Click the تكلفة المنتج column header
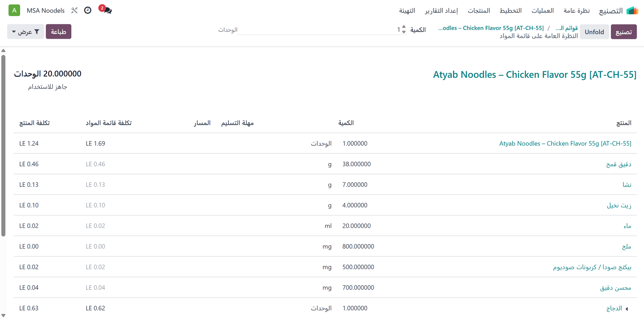Image resolution: width=644 pixels, height=319 pixels. [35, 123]
